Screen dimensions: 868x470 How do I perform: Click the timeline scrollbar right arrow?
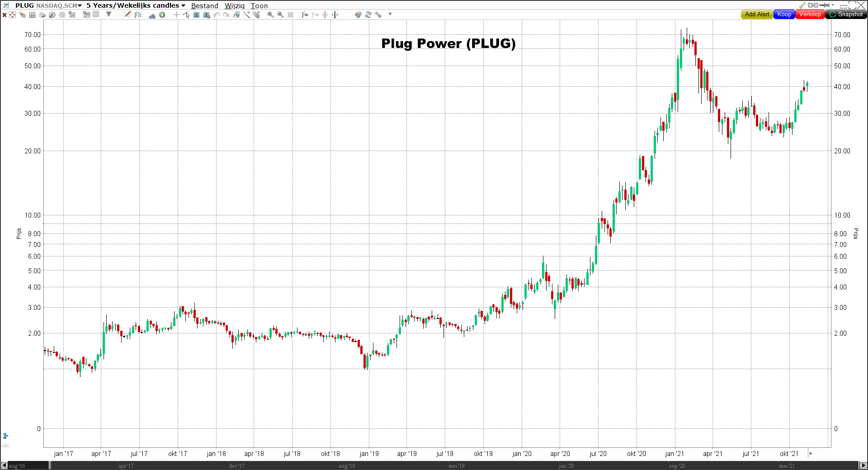(863, 465)
